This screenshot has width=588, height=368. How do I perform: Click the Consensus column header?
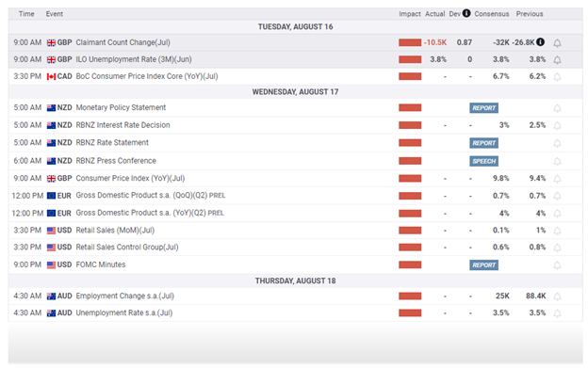[492, 14]
